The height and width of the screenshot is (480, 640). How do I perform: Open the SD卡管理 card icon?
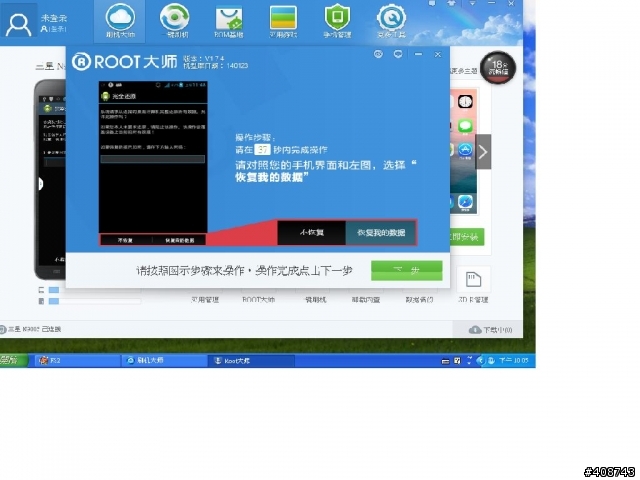pos(473,280)
